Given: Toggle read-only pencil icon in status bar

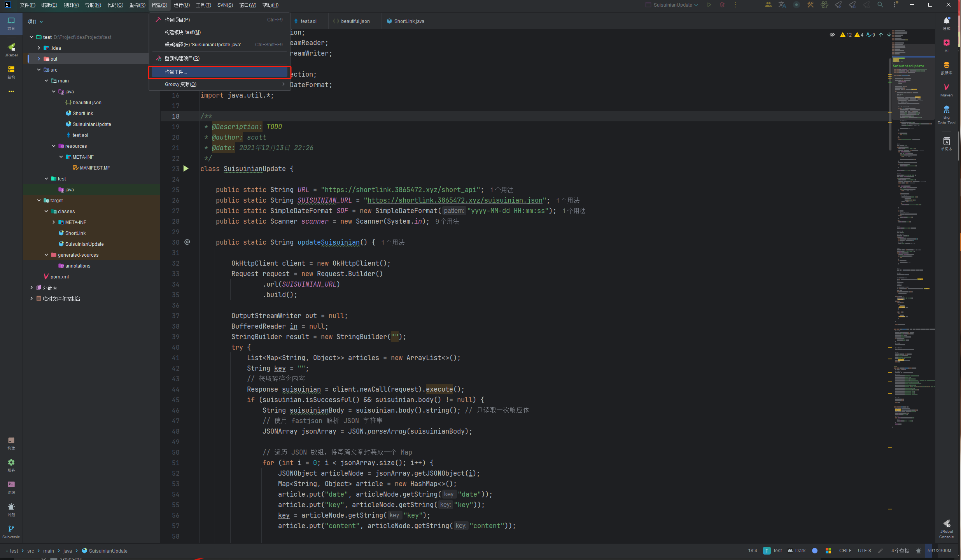Looking at the screenshot, I should point(880,551).
